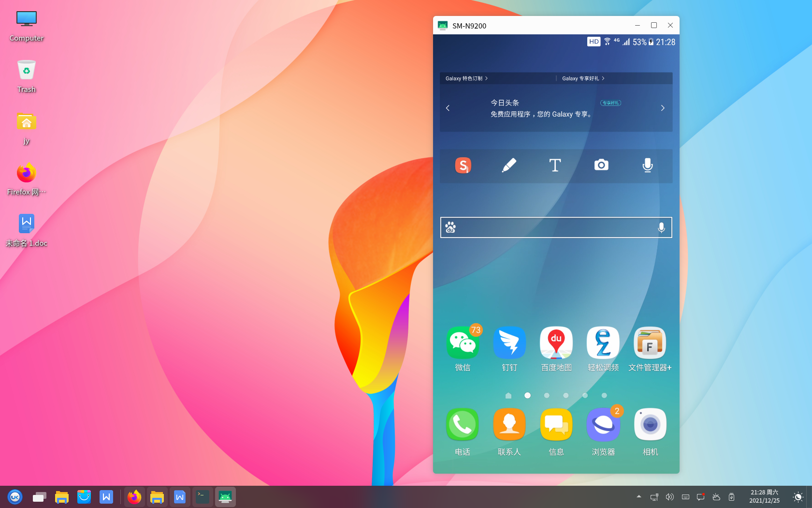This screenshot has height=508, width=812.
Task: Open volume control in system tray
Action: click(x=669, y=497)
